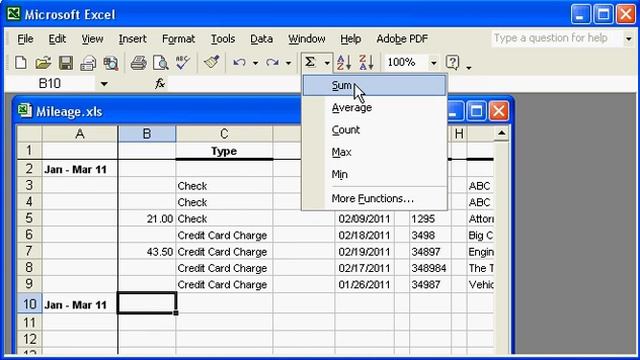Maximize the Mileage.xls workbook window
Screen dimensions: 640x360
pos(476,111)
